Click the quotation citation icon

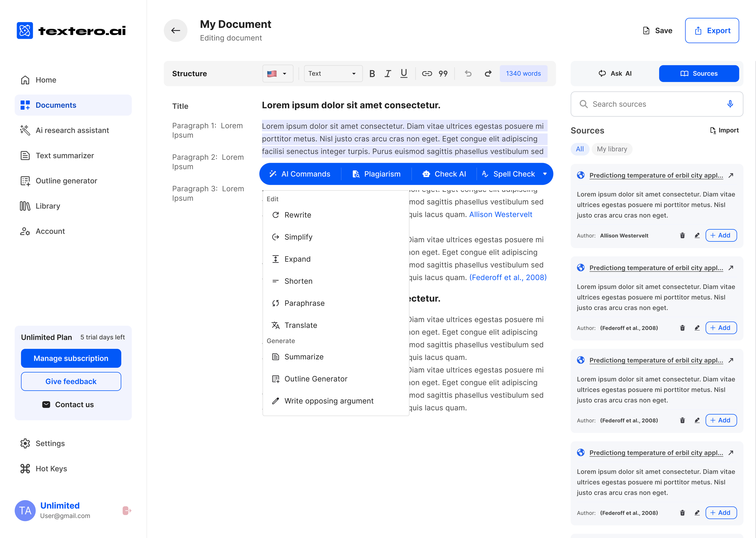coord(443,74)
